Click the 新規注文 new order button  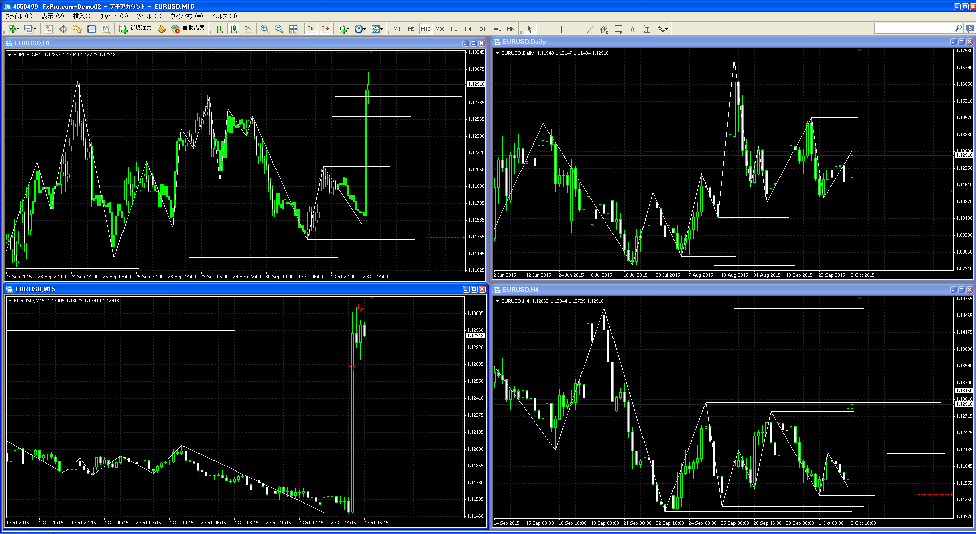pos(136,28)
